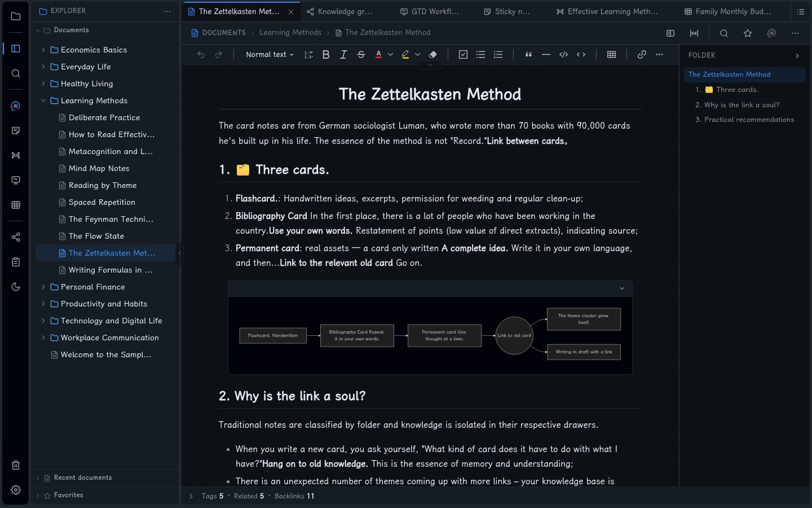Toggle bullet list formatting
Image resolution: width=812 pixels, height=508 pixels.
click(x=480, y=55)
